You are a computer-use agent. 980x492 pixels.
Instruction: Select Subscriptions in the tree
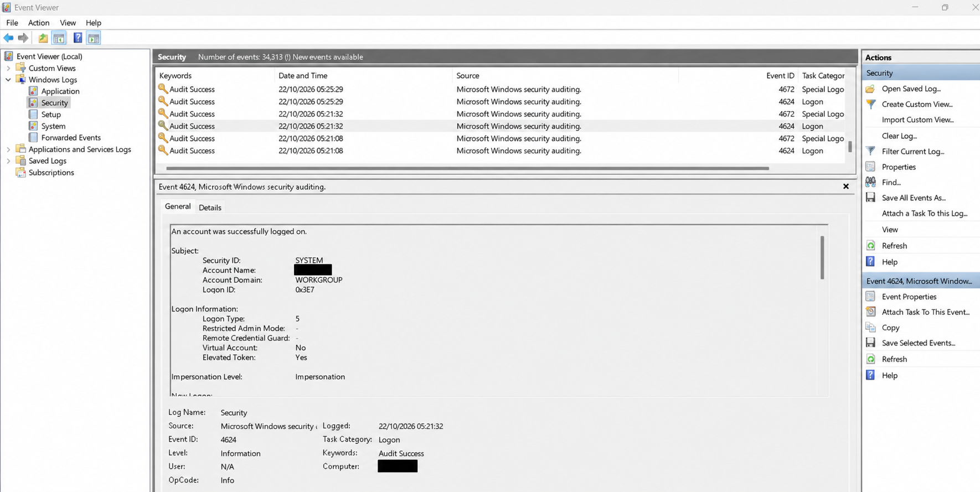(51, 173)
